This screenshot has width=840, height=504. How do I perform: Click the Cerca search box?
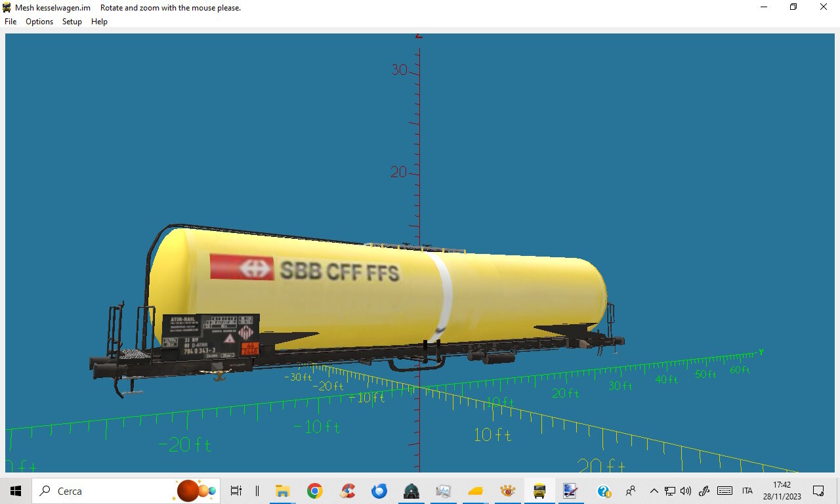click(126, 491)
